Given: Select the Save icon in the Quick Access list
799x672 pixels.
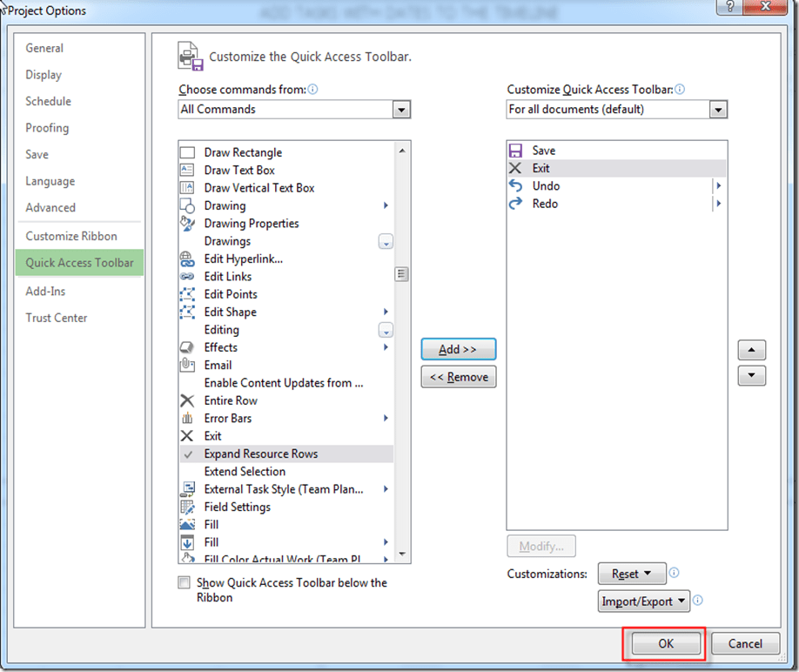Looking at the screenshot, I should (x=516, y=150).
